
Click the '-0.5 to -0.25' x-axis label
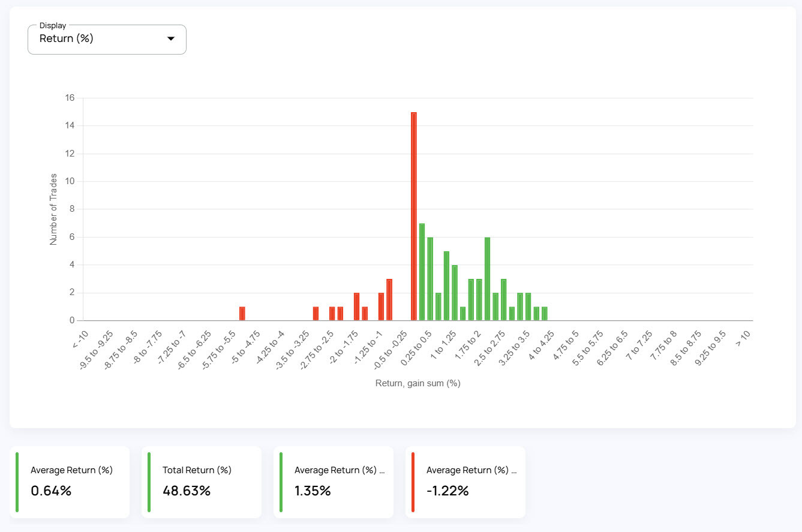tap(392, 350)
